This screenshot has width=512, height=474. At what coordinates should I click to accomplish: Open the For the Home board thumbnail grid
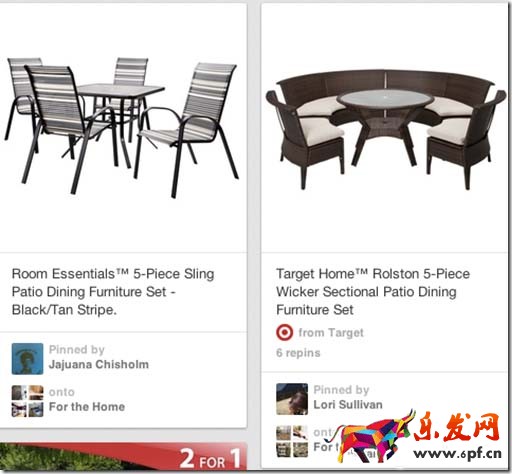tap(27, 401)
